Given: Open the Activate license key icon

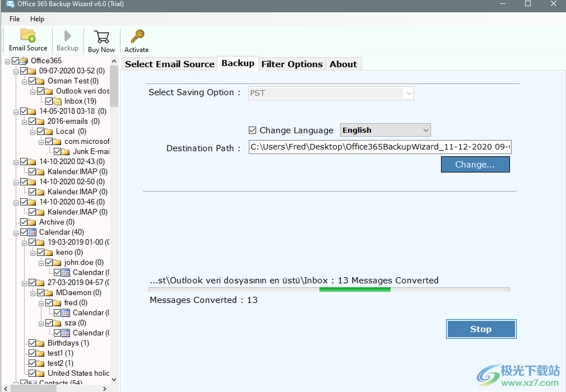Looking at the screenshot, I should [x=136, y=40].
